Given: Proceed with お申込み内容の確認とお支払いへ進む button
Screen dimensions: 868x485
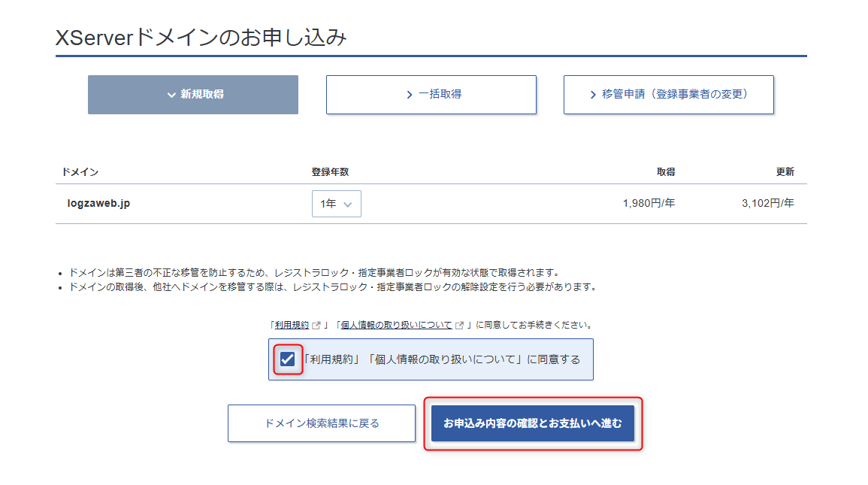Looking at the screenshot, I should 533,423.
